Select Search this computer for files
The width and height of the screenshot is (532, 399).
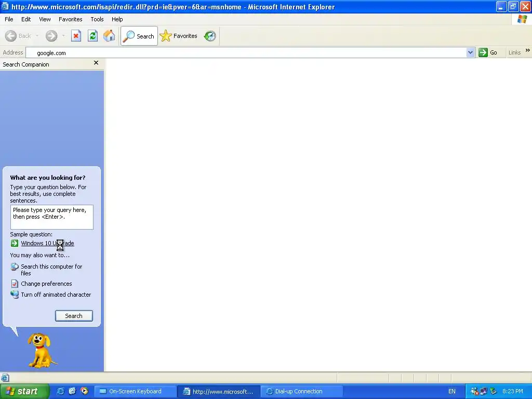pos(51,270)
